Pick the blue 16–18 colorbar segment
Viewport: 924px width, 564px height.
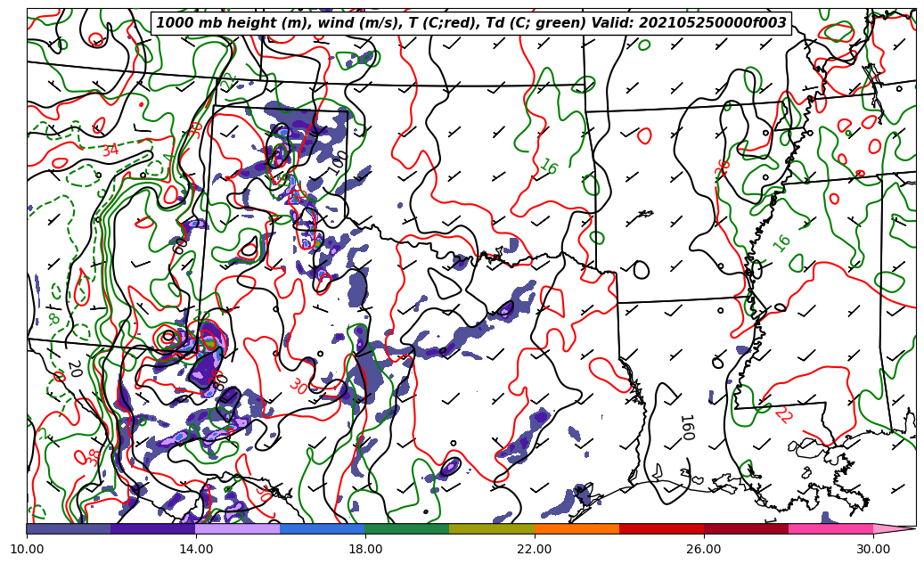point(322,528)
